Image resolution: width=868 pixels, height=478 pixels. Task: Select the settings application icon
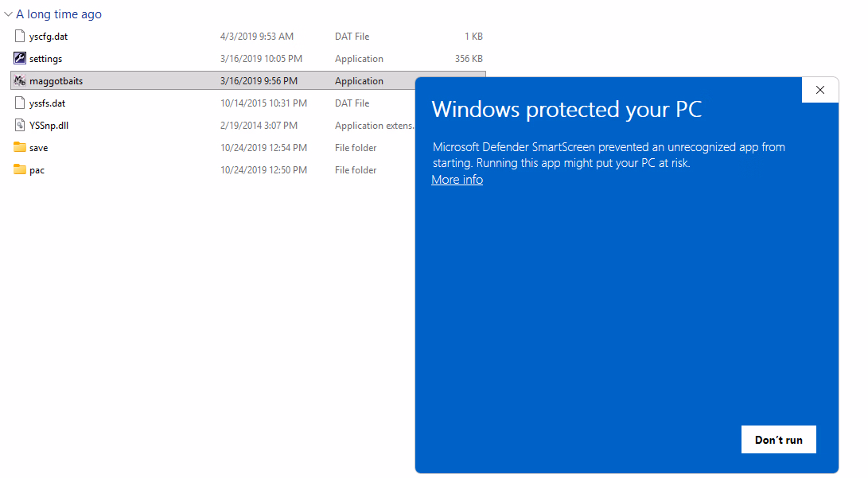(20, 58)
